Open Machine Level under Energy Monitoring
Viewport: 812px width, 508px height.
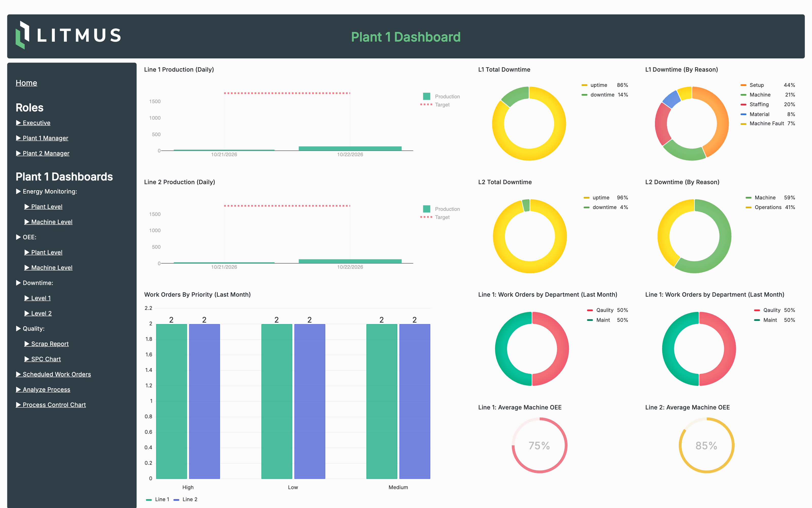[48, 222]
